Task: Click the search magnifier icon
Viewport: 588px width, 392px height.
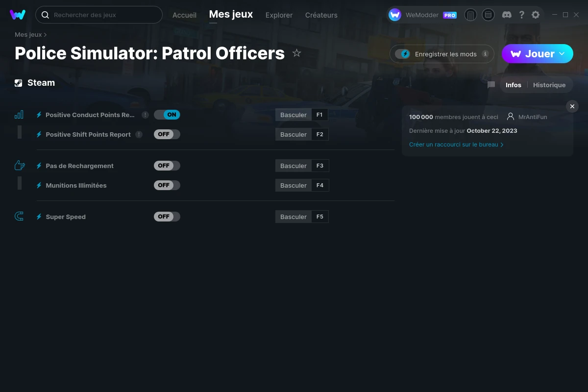Action: 45,15
